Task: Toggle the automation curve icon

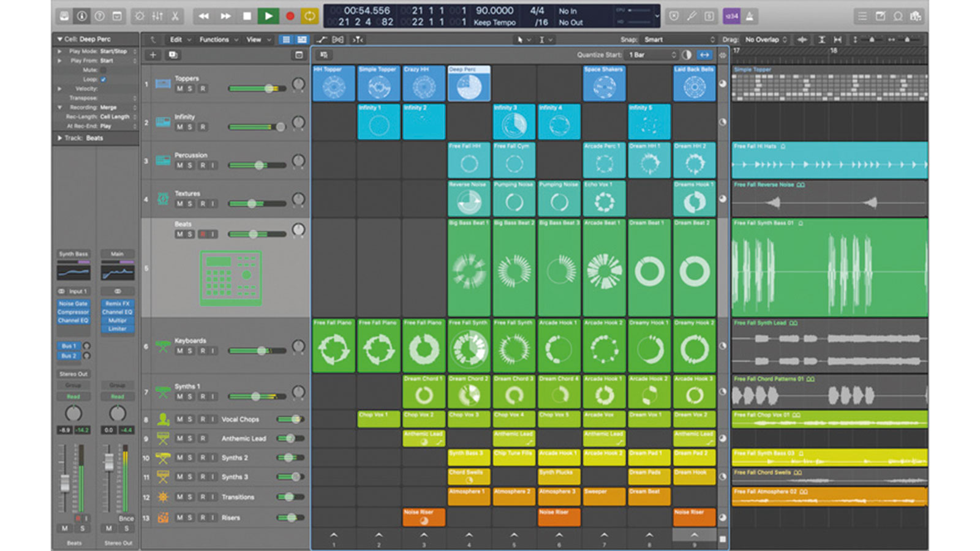Action: [x=322, y=40]
